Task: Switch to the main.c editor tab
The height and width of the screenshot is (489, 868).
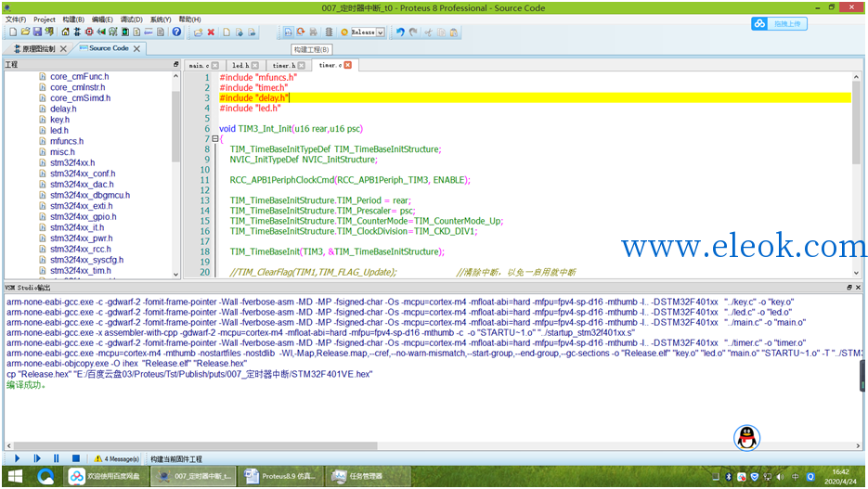Action: coord(200,65)
